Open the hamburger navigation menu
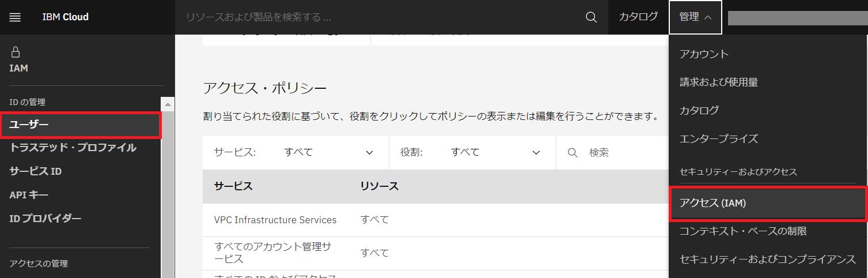This screenshot has width=868, height=278. [x=15, y=17]
